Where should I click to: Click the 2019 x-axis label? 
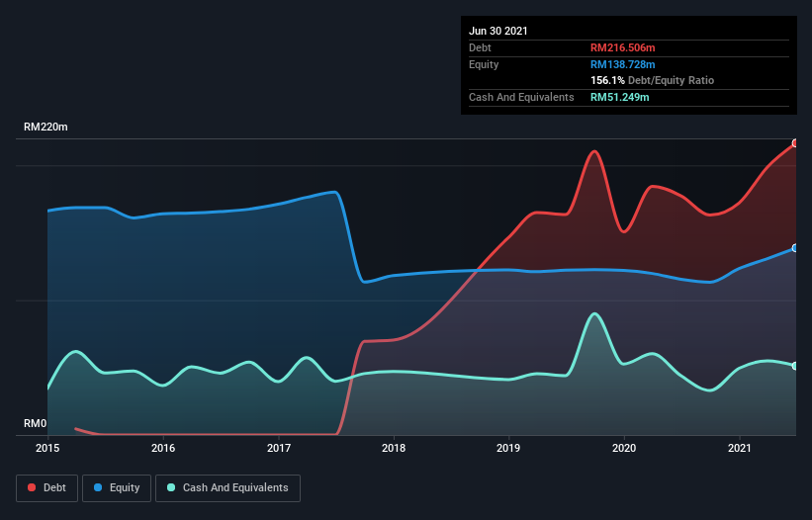click(508, 448)
